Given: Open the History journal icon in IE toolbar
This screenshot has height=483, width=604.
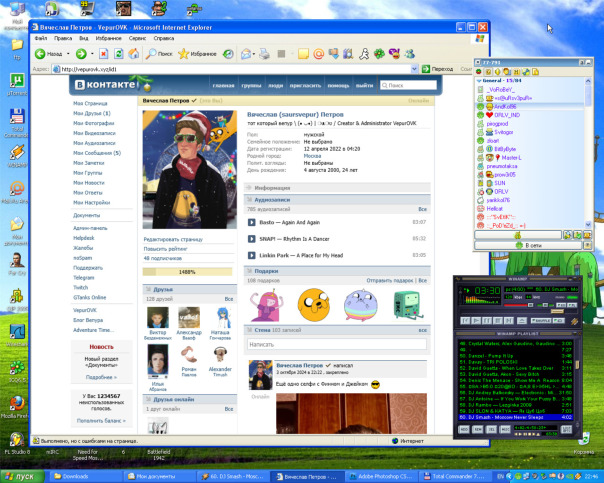Looking at the screenshot, I should click(x=228, y=54).
